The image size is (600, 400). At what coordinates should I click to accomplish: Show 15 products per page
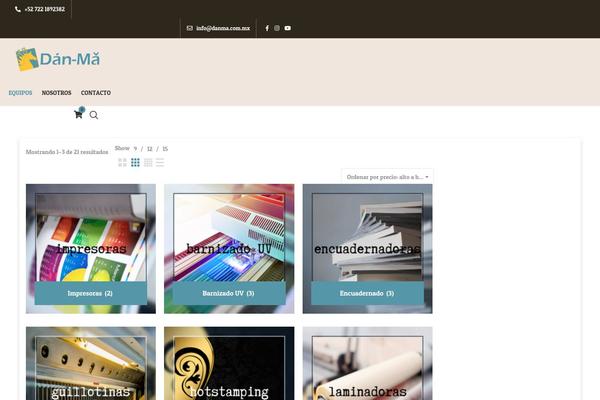tap(165, 149)
